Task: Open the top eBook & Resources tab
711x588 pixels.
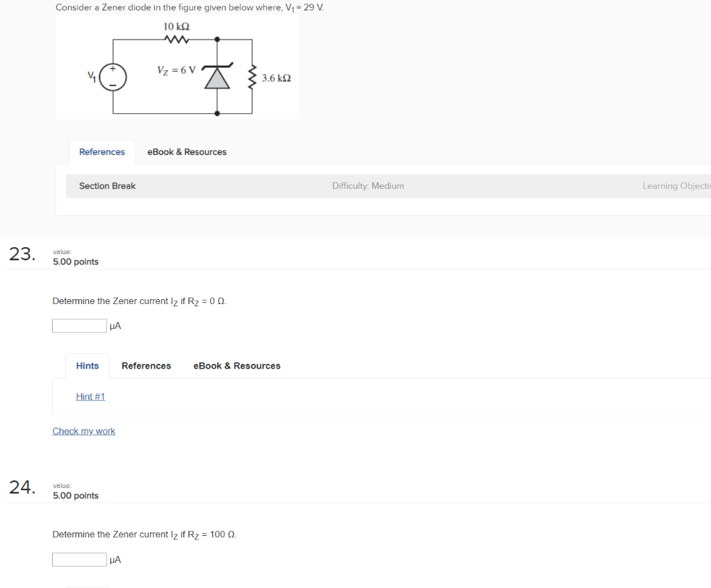Action: [186, 151]
